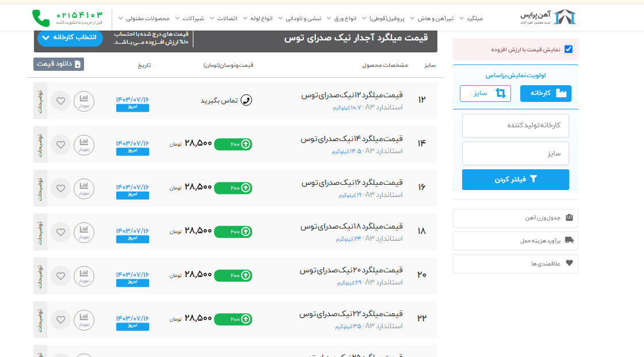Click the فیلتر کردن button

[516, 180]
